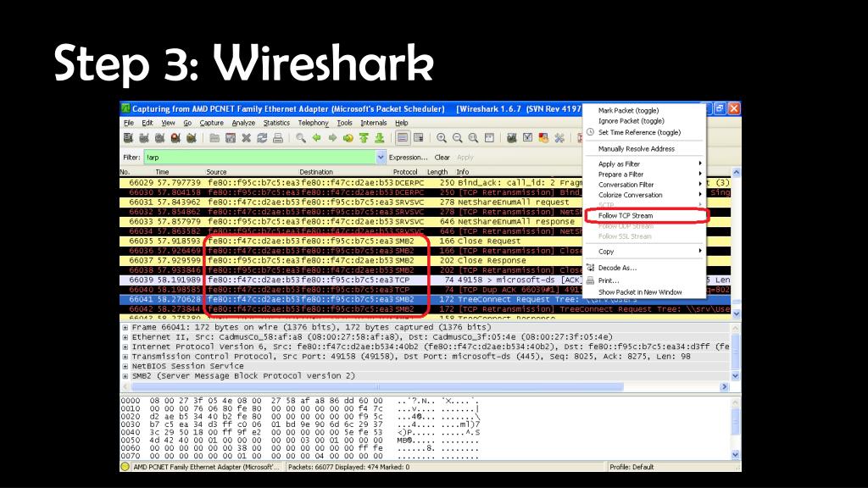The width and height of the screenshot is (868, 488).
Task: Open preferences wrench icon
Action: [559, 138]
